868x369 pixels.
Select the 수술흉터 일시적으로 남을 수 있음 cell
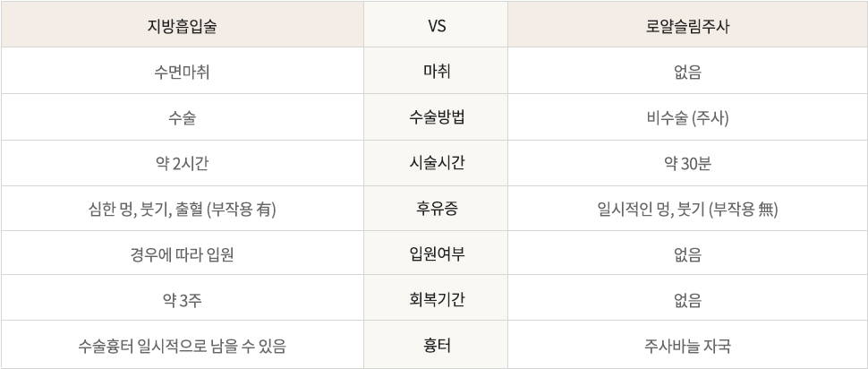click(x=182, y=345)
